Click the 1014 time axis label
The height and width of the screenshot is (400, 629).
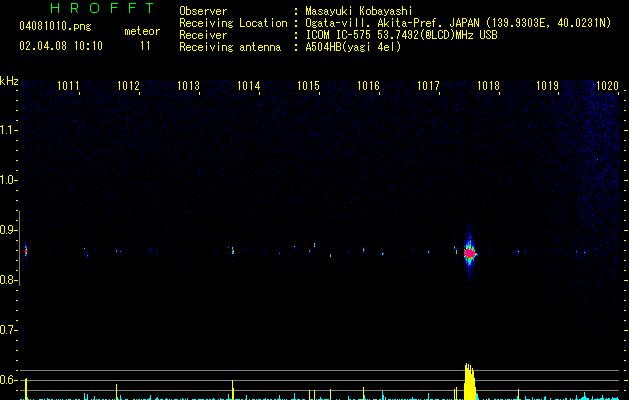[248, 85]
